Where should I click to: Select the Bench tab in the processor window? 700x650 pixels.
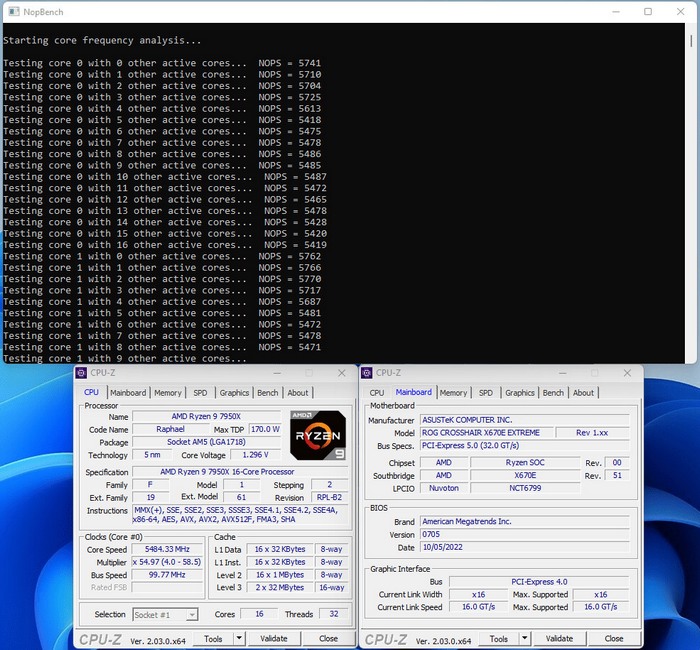click(268, 393)
